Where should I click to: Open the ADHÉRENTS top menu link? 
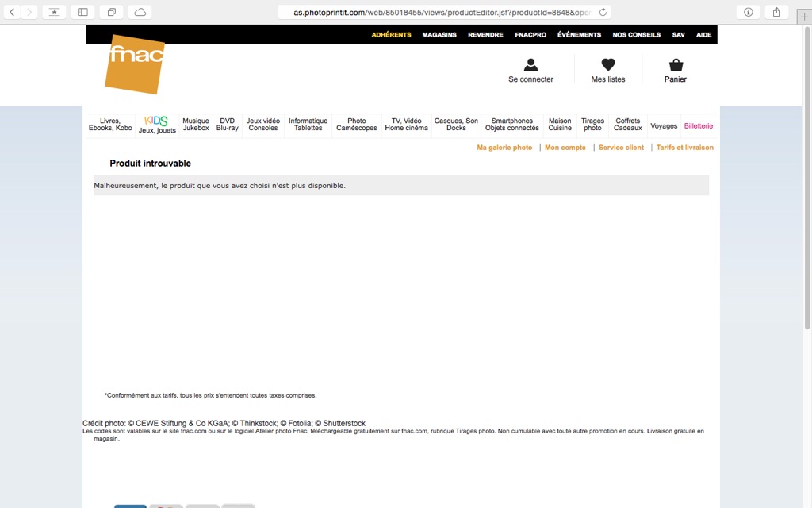point(391,35)
